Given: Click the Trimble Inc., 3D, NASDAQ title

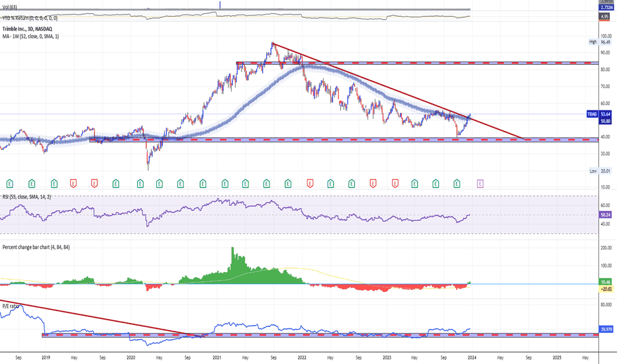Looking at the screenshot, I should point(27,28).
